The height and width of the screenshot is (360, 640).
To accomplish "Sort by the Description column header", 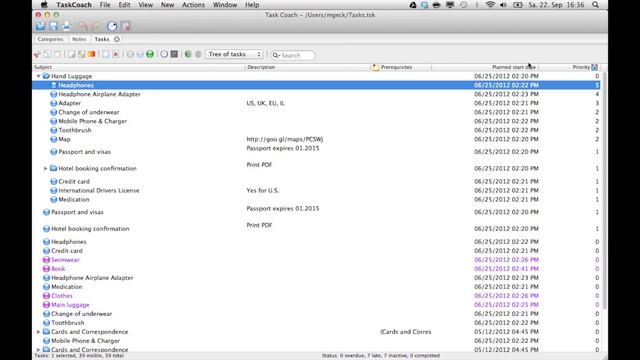I will (308, 67).
